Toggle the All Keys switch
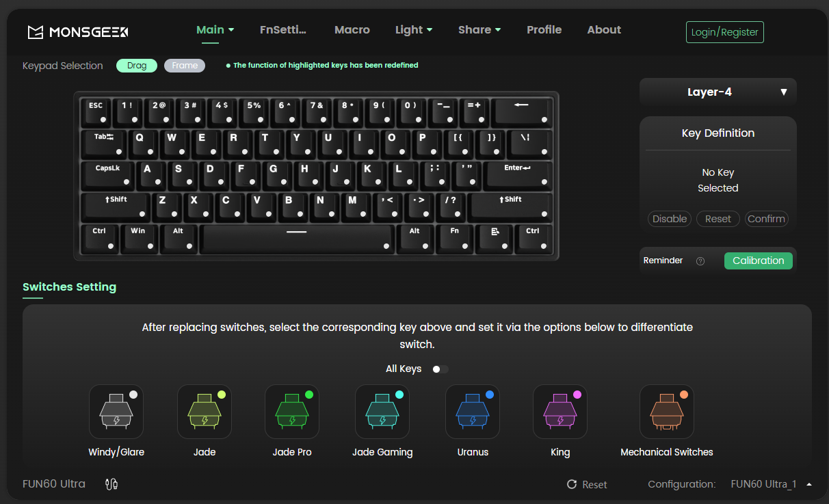Image resolution: width=829 pixels, height=504 pixels. [x=440, y=369]
